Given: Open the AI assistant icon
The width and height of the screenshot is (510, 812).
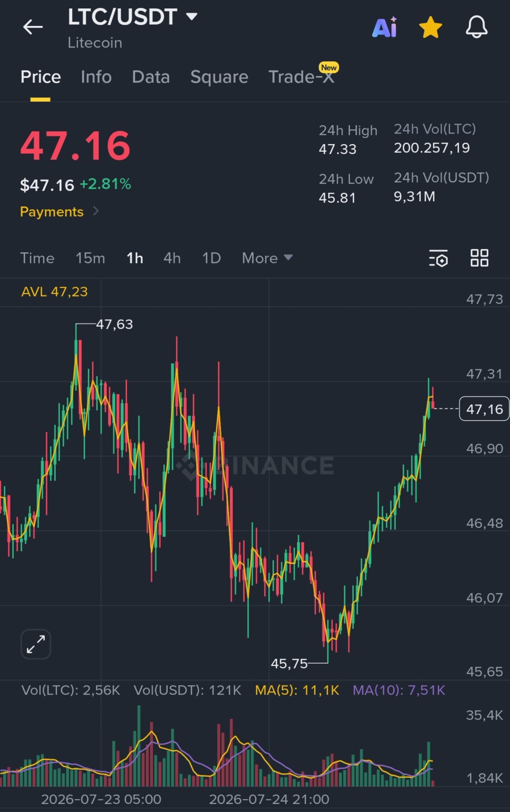Looking at the screenshot, I should click(x=385, y=27).
